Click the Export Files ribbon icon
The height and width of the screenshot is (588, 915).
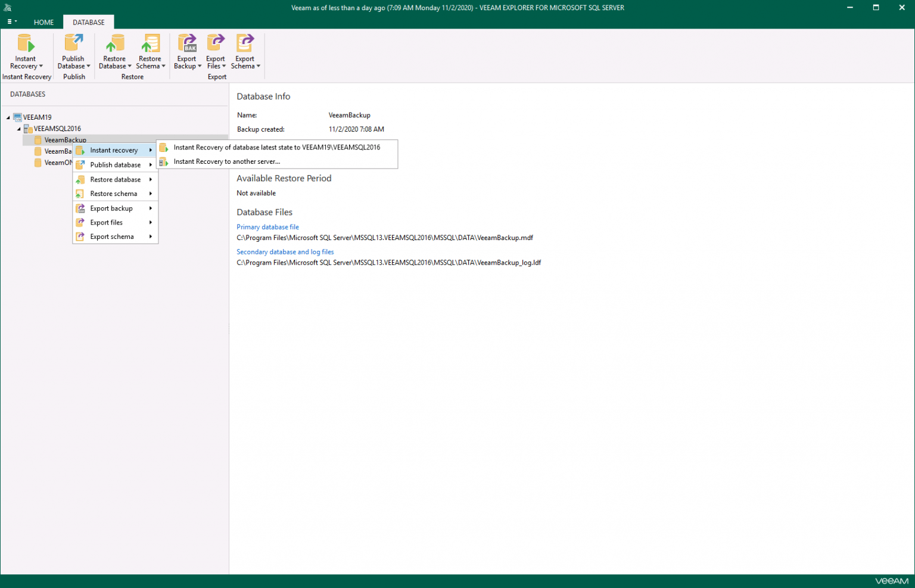pyautogui.click(x=216, y=43)
